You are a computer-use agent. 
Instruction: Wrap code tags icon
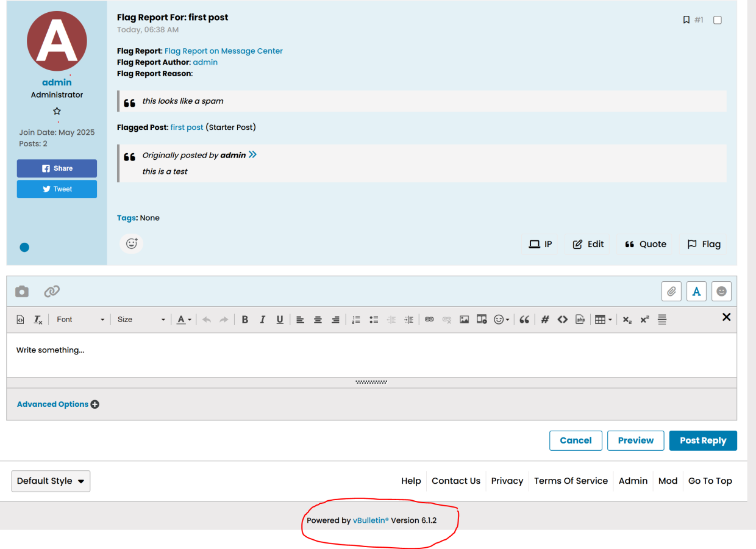click(x=563, y=320)
